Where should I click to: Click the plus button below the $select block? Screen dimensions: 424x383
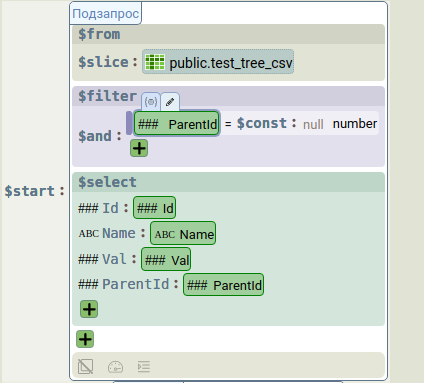tap(85, 339)
